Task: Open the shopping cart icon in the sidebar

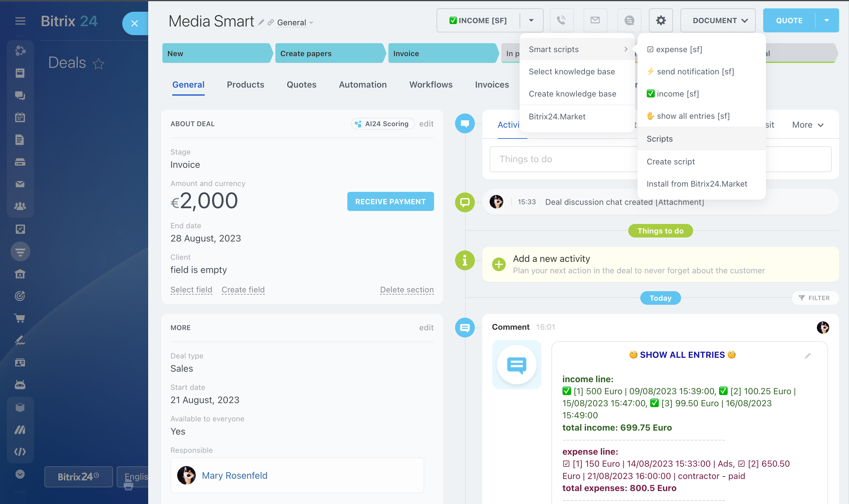Action: [20, 318]
